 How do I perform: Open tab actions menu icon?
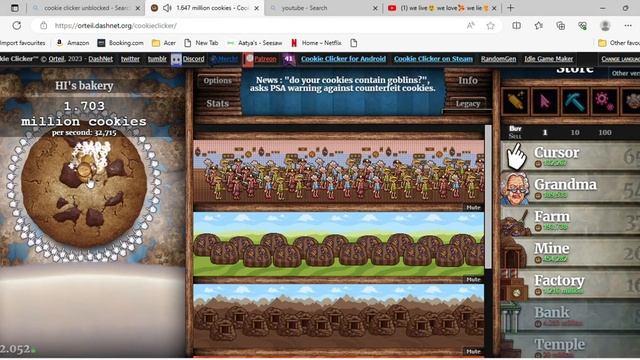point(15,8)
